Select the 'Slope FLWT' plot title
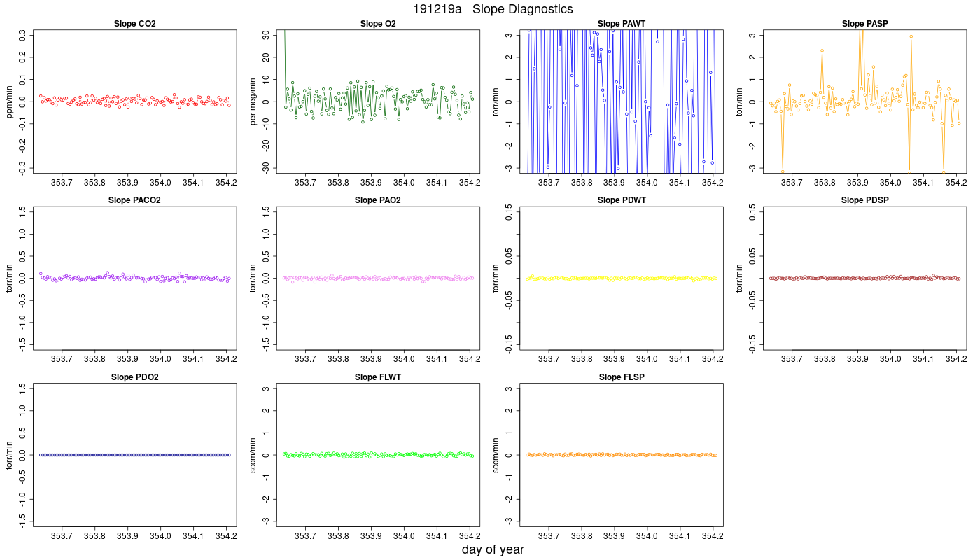980x560 pixels. tap(378, 377)
